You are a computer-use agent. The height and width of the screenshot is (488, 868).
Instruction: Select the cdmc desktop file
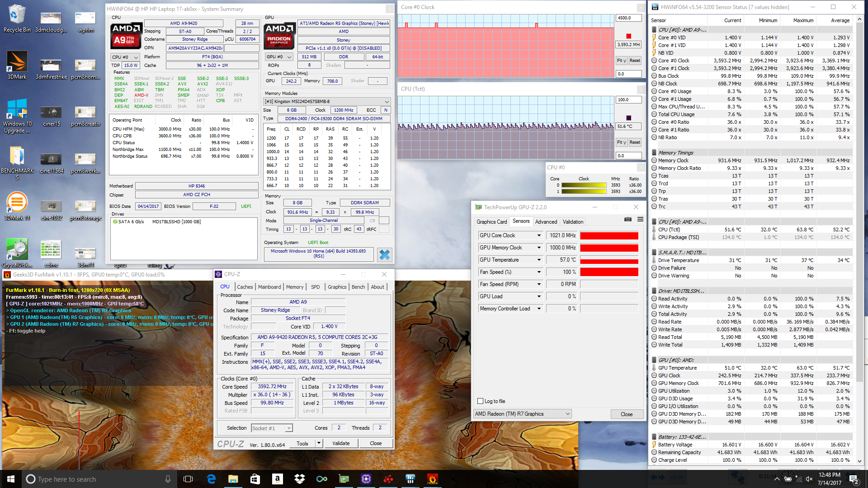pyautogui.click(x=51, y=253)
